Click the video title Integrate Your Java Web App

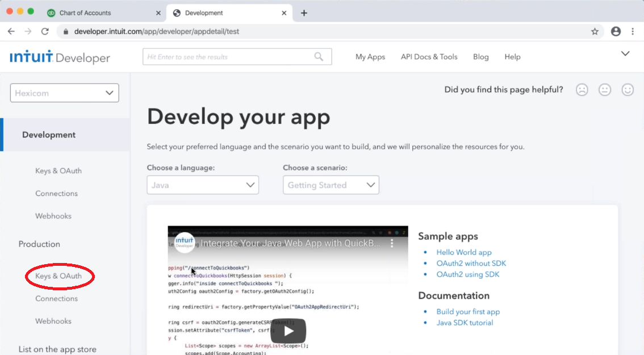click(x=290, y=243)
